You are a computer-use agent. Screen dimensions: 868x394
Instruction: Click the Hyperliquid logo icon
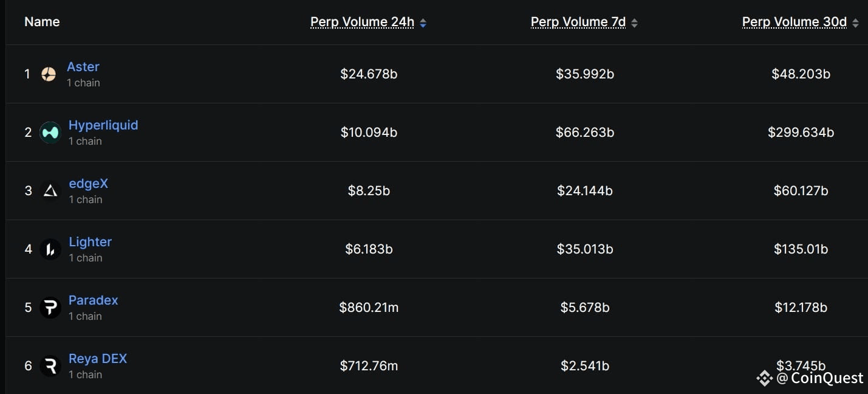[x=50, y=133]
